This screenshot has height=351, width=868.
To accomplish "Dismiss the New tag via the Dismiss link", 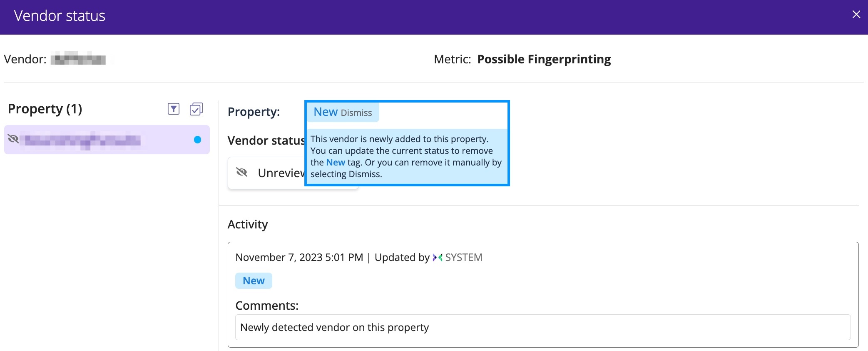I will (x=356, y=113).
